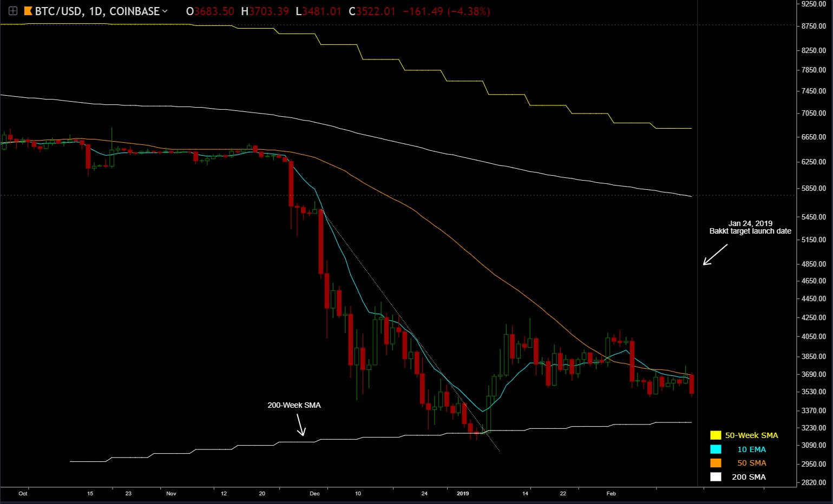Click the Feb label on the time axis
The image size is (833, 504).
pos(611,493)
